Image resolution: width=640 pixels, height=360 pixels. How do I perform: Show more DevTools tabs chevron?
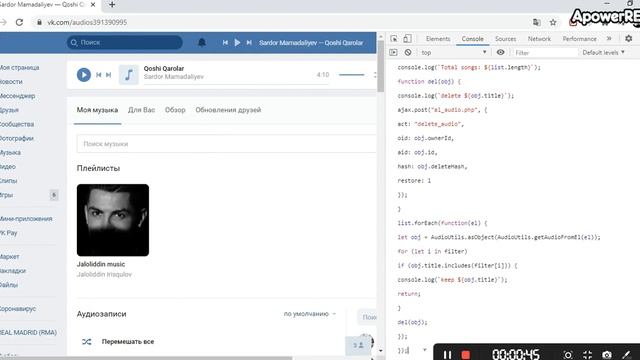pos(609,38)
